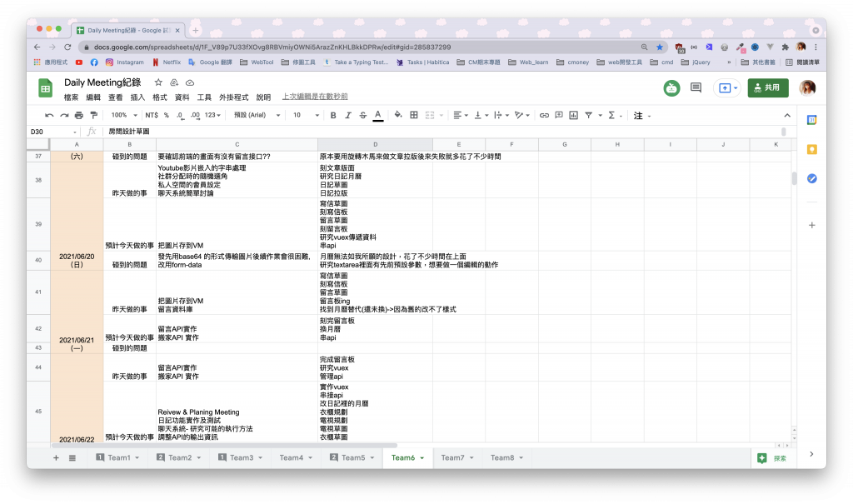
Task: Select the column D header
Action: click(x=376, y=144)
